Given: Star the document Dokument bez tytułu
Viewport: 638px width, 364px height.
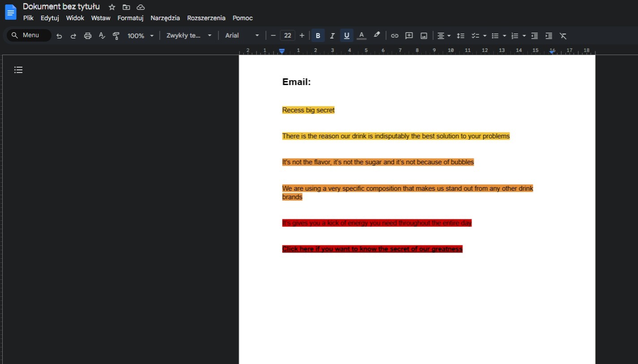Looking at the screenshot, I should point(111,7).
